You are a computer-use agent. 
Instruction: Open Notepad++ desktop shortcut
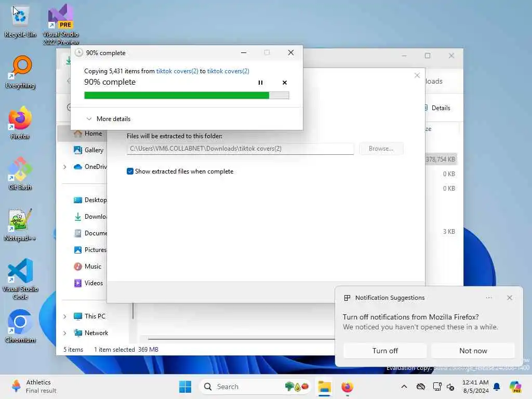[x=20, y=224]
